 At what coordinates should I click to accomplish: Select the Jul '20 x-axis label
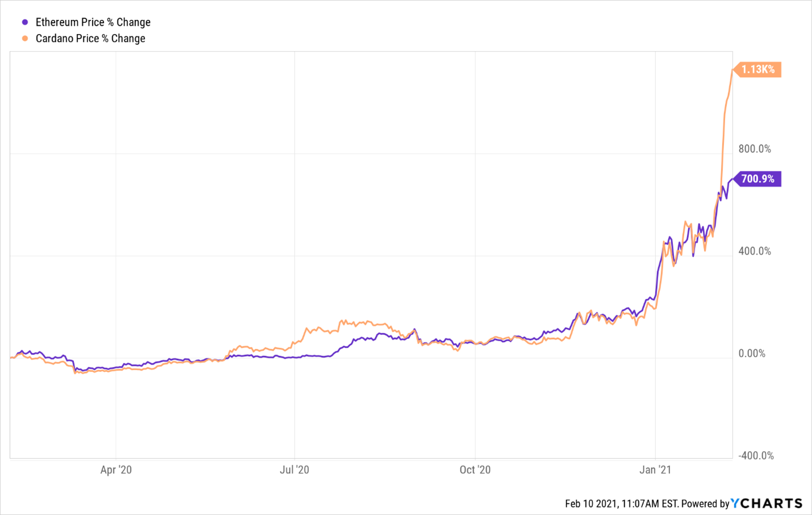point(295,470)
